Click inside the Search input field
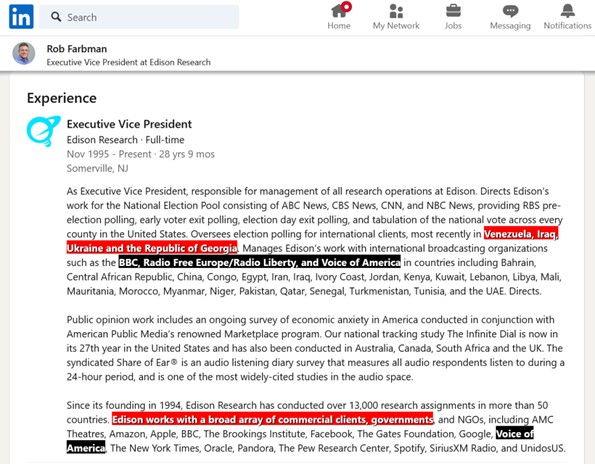 (x=139, y=17)
